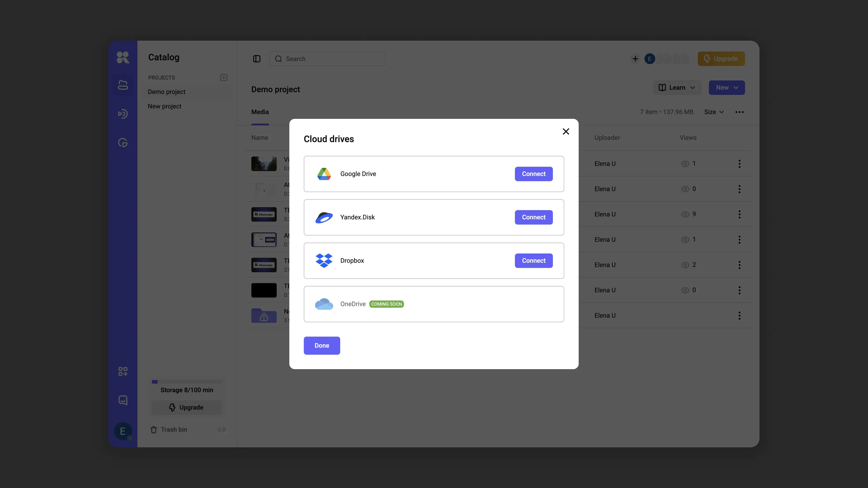The width and height of the screenshot is (868, 488).
Task: Connect Google Drive account
Action: [533, 174]
